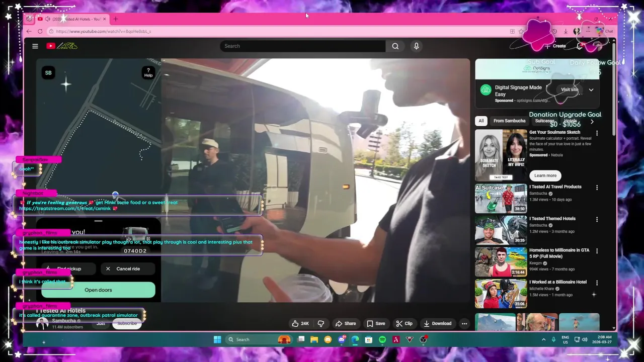Click the YouTube search magnifier button

395,46
